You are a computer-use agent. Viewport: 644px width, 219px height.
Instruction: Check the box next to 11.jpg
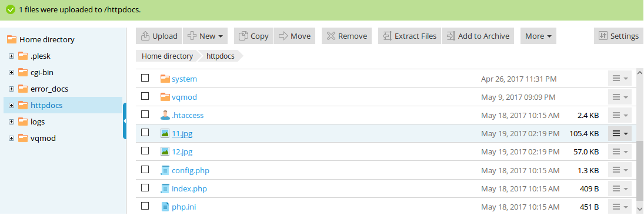pyautogui.click(x=145, y=133)
